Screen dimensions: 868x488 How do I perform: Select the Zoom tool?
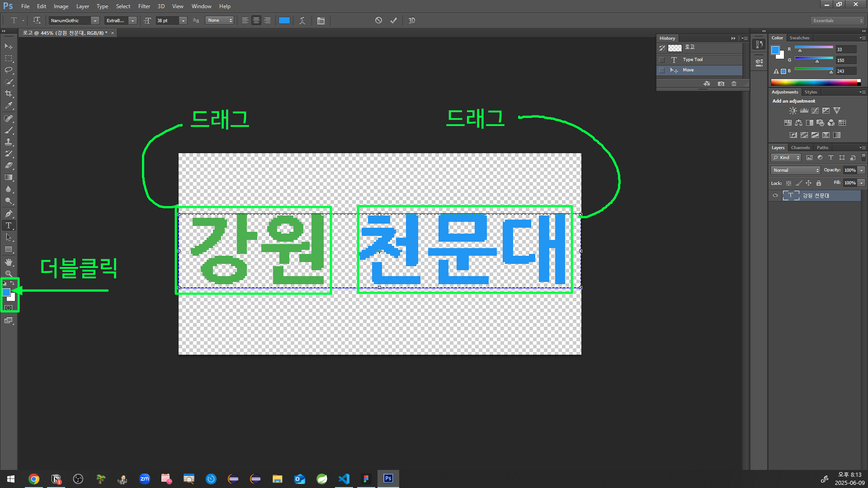pyautogui.click(x=9, y=273)
